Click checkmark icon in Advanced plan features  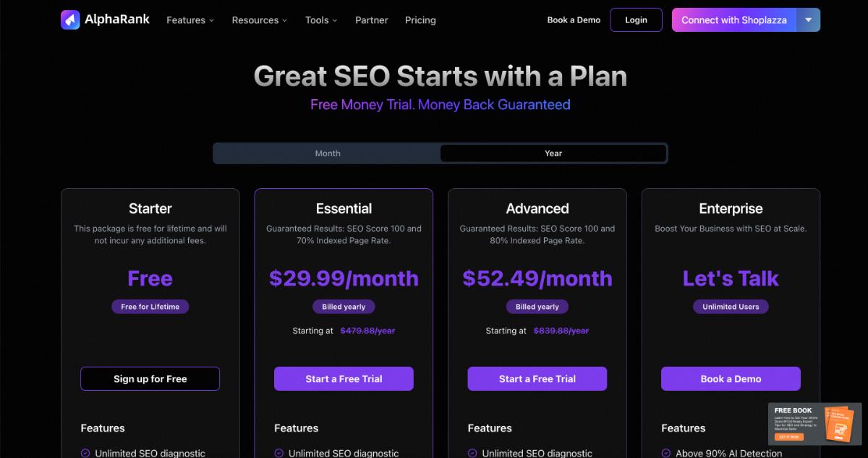(472, 454)
